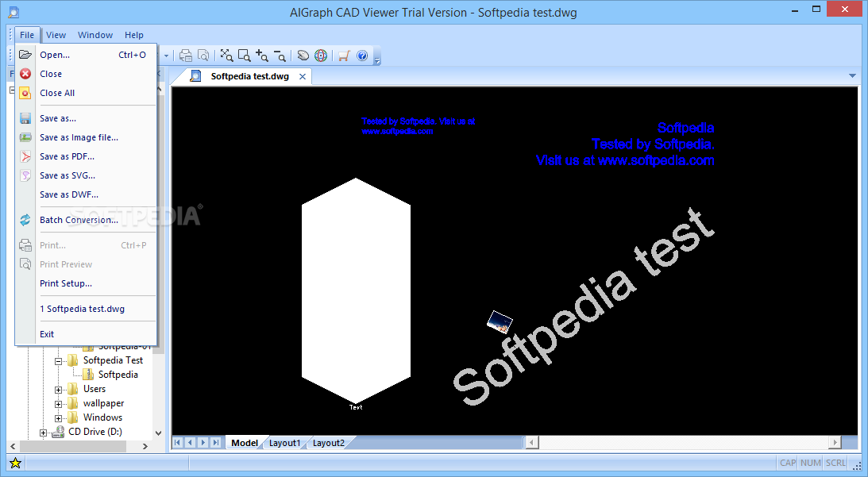Screen dimensions: 868x477
Task: Open the Help menu
Action: pos(134,35)
